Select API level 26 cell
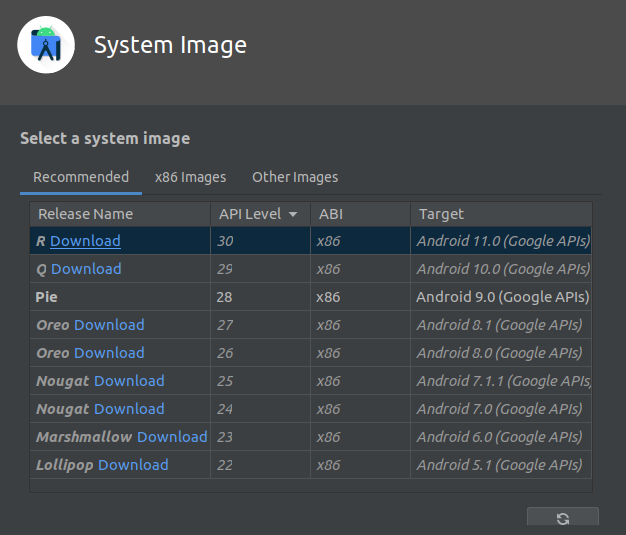Viewport: 626px width, 535px height. 260,353
